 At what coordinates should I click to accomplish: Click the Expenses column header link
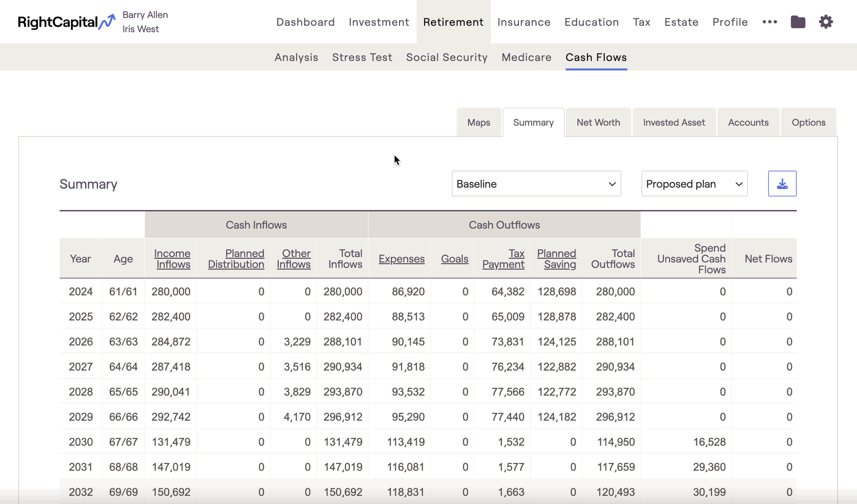click(402, 259)
